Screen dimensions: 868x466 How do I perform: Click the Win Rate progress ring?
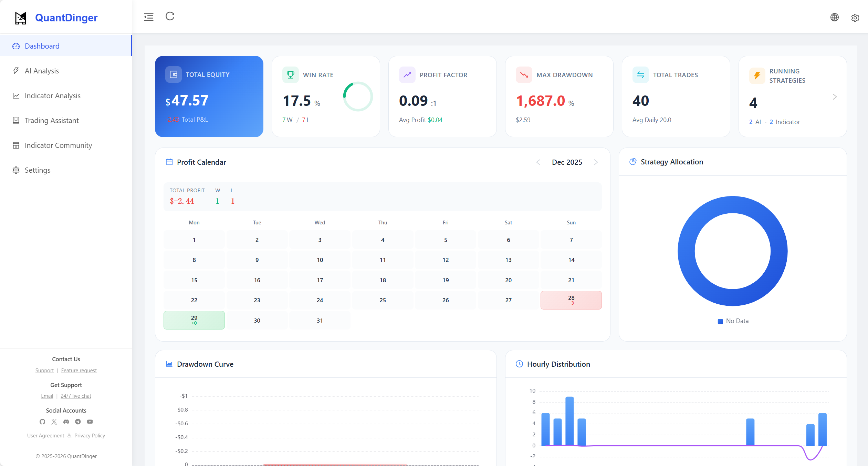(358, 97)
